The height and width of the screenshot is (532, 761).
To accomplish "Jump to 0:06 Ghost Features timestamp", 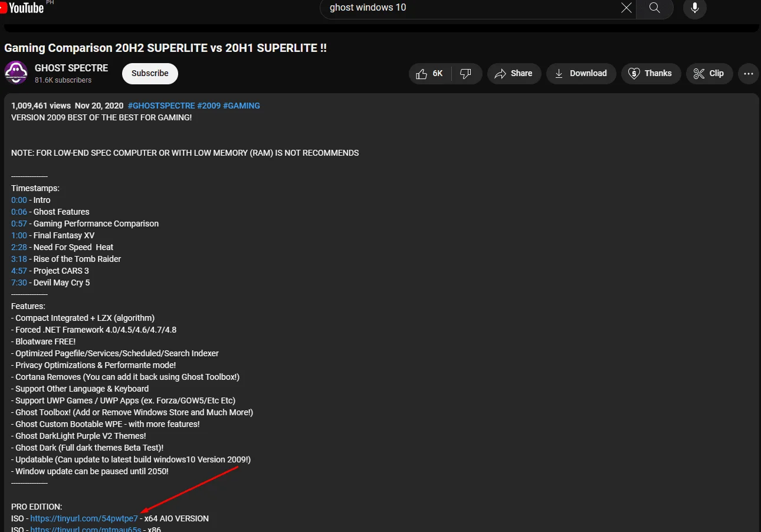I will coord(19,212).
